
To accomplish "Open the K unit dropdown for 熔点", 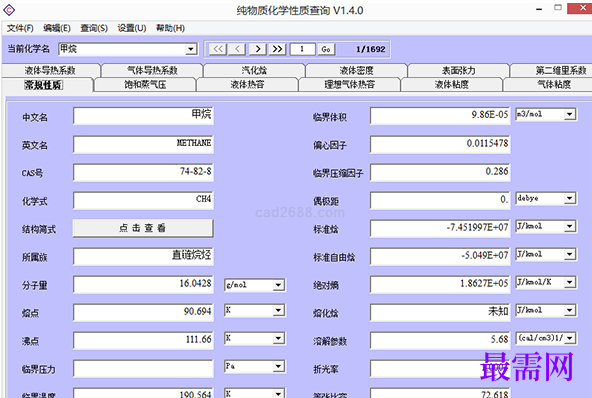I will click(x=278, y=310).
